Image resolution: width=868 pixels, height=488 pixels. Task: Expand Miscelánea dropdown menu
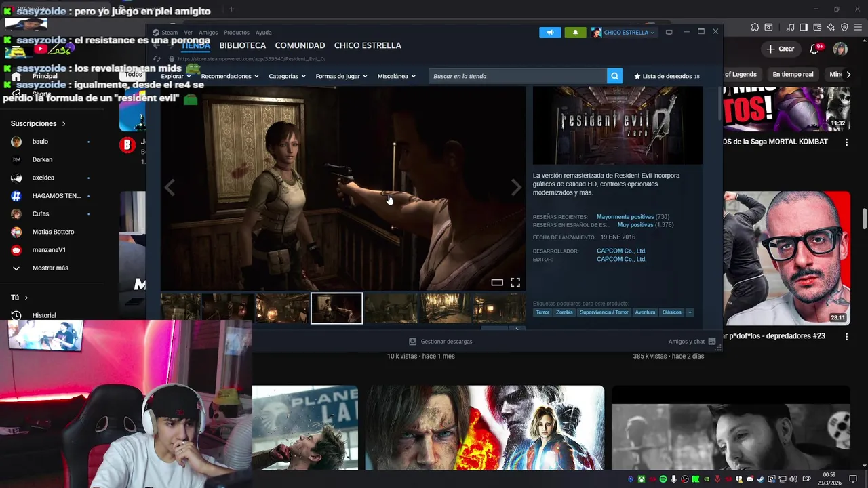click(x=397, y=76)
